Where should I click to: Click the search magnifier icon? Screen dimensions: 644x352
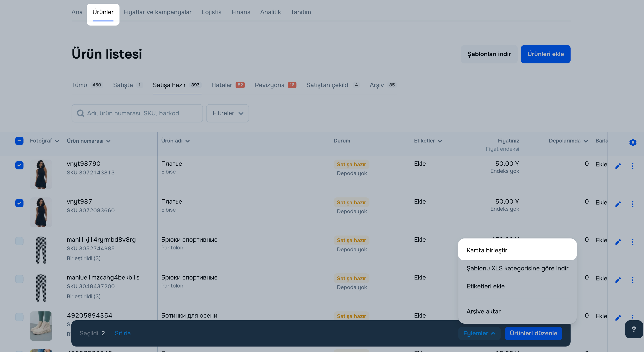click(80, 113)
